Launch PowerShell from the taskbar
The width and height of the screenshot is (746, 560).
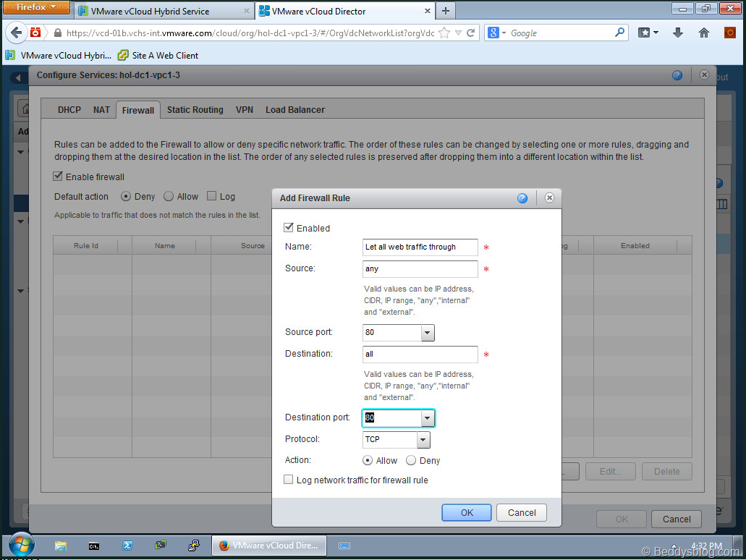pos(127,546)
